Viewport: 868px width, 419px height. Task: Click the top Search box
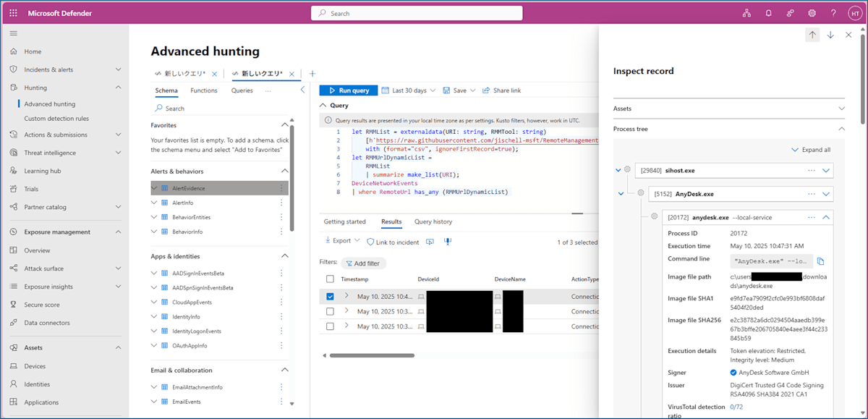point(417,13)
